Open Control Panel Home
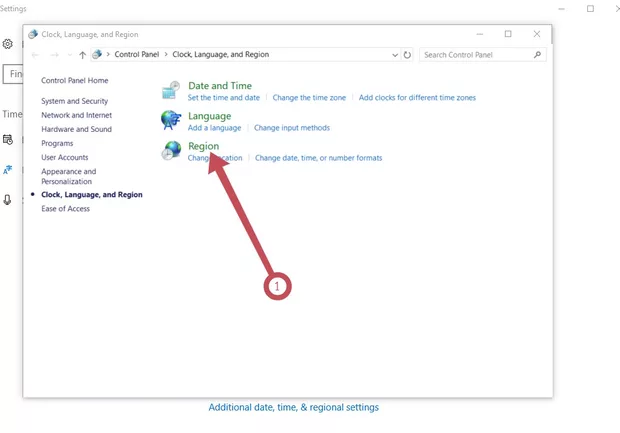Viewport: 620px width, 433px height. pyautogui.click(x=75, y=80)
